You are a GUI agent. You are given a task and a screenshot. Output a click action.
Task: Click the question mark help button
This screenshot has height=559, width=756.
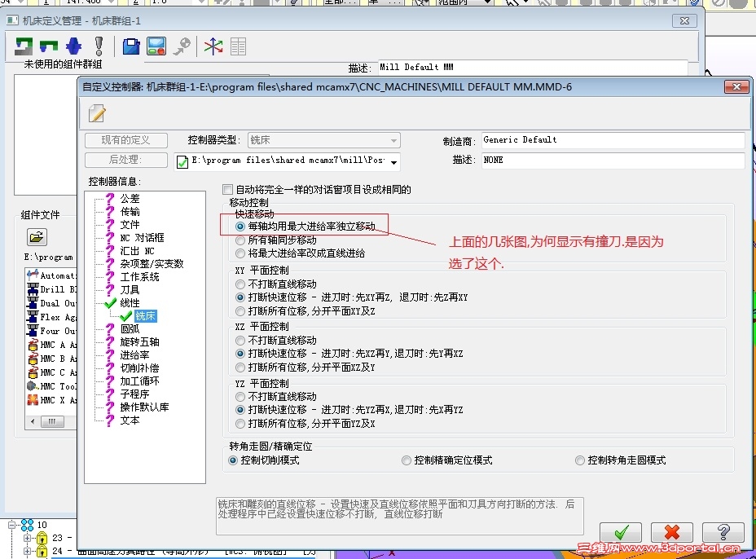[723, 532]
